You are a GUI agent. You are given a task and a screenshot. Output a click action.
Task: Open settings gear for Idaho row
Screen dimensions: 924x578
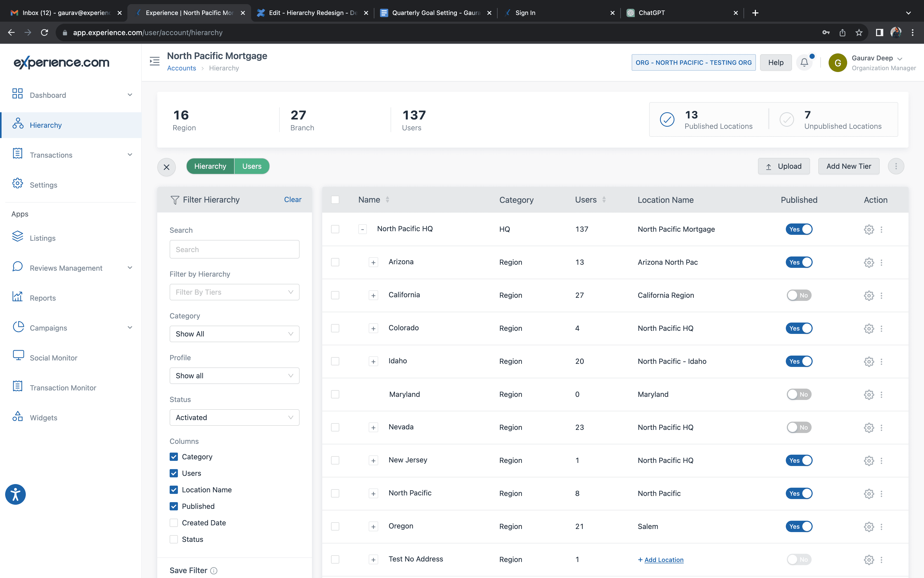point(869,362)
